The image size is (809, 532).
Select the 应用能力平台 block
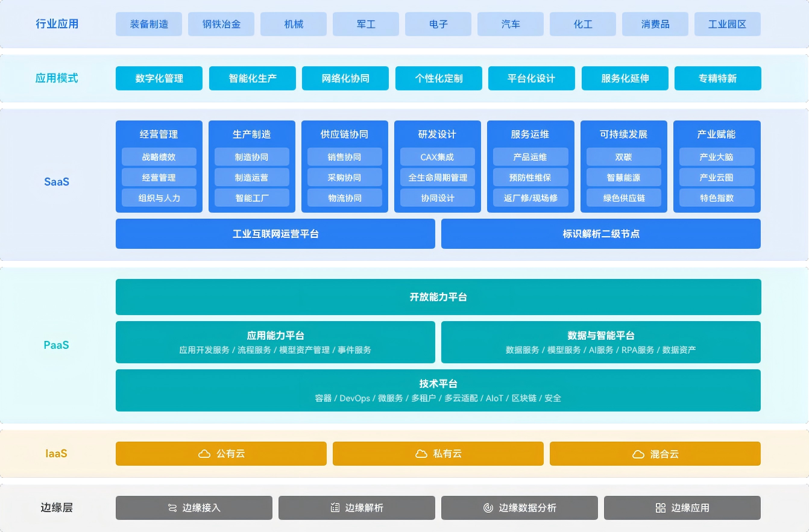(x=275, y=342)
